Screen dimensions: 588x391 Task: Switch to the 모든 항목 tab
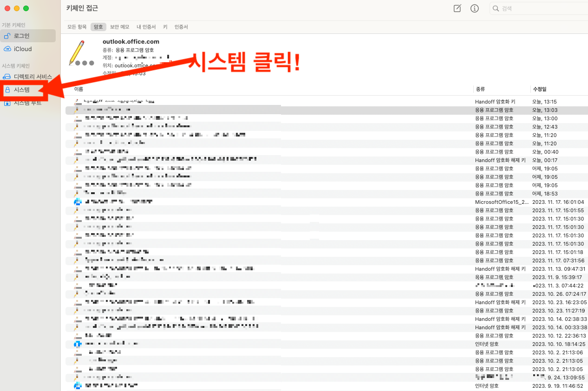(76, 26)
